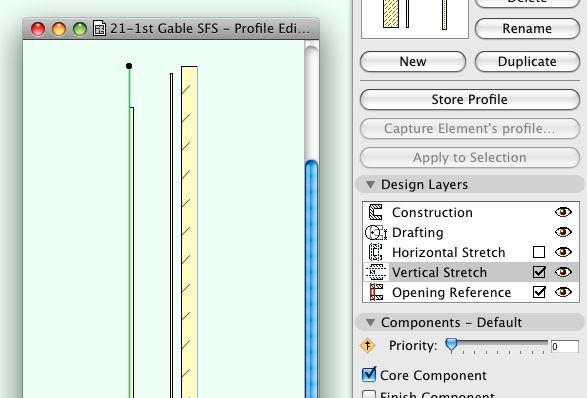The height and width of the screenshot is (398, 587).
Task: Click the Profile Editor vertical scrollbar thumb
Action: 311,279
